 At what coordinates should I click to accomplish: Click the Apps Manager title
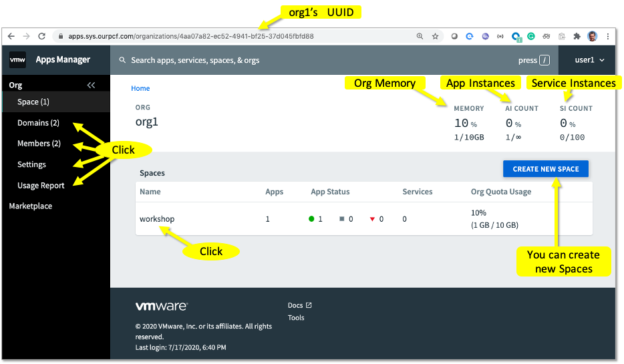pos(63,59)
